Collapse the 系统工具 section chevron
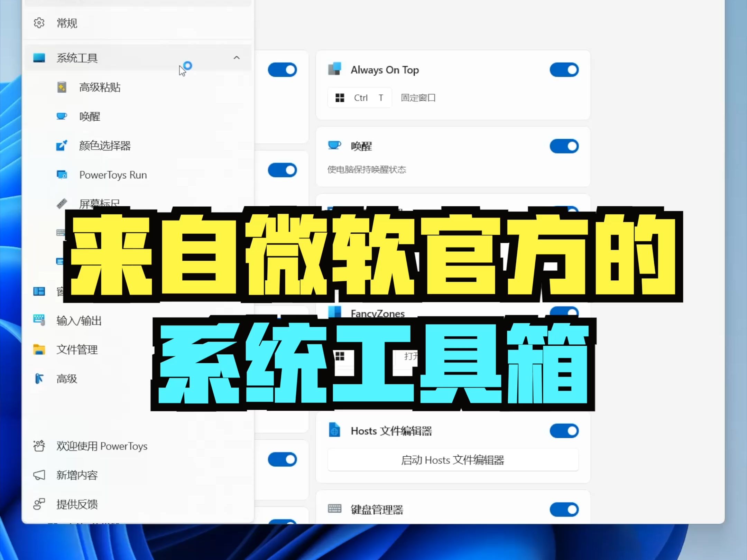The image size is (747, 560). [x=237, y=58]
